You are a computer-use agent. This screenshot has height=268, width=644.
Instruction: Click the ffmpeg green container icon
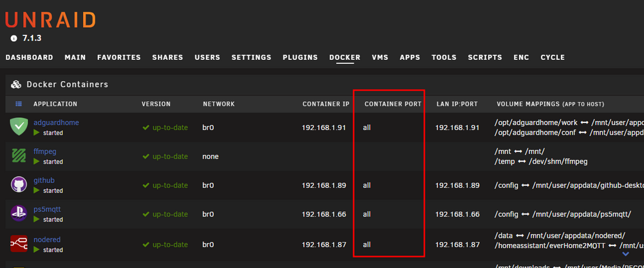click(x=19, y=156)
